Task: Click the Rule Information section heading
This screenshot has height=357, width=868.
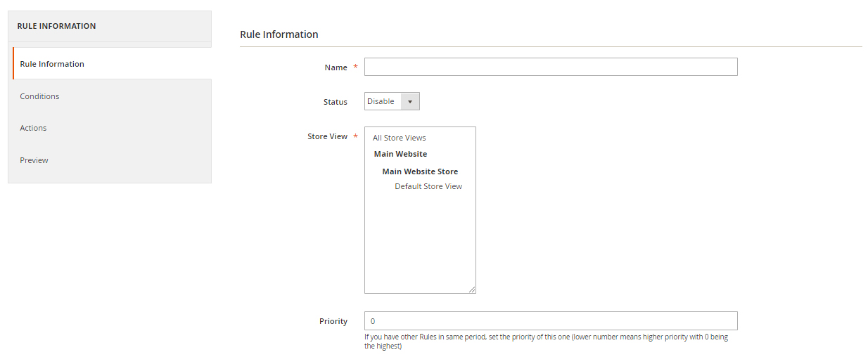Action: tap(279, 34)
